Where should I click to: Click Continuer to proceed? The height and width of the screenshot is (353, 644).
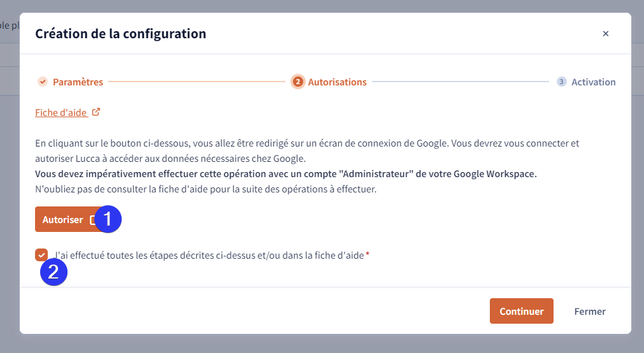pos(522,311)
